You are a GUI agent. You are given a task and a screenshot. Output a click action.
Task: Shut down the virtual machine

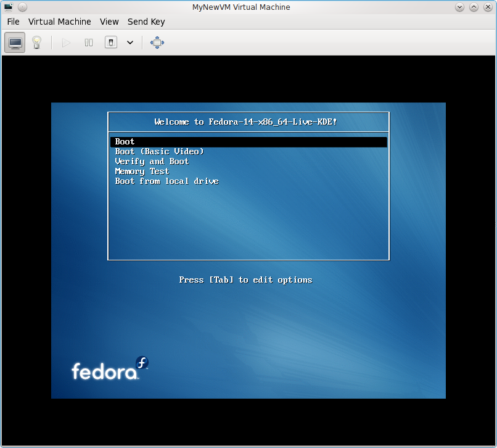111,43
